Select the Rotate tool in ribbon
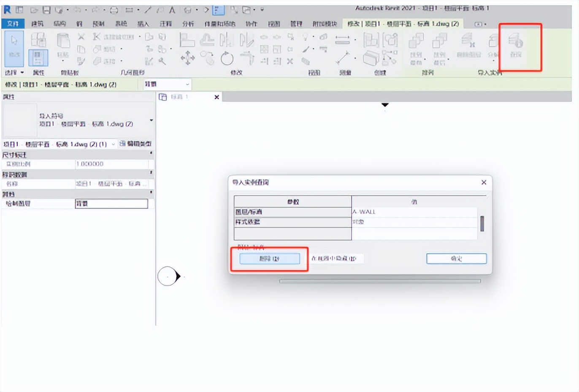 (227, 58)
